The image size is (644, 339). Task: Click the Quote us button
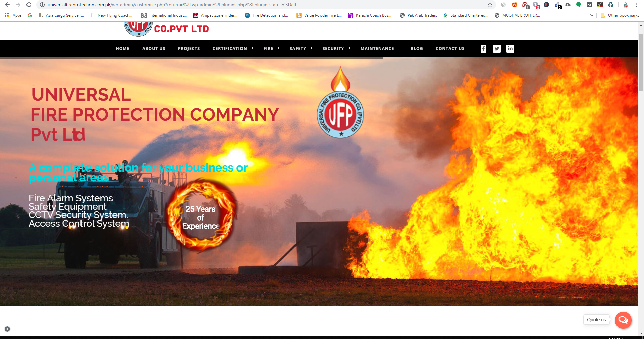[596, 320]
